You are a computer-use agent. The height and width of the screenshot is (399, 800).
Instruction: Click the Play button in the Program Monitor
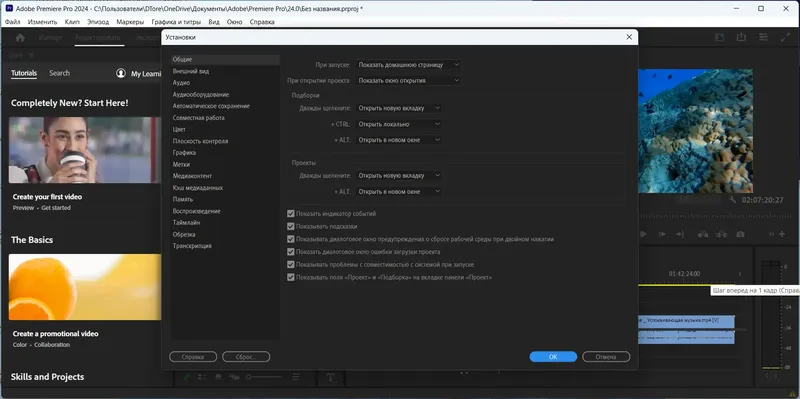coord(643,234)
